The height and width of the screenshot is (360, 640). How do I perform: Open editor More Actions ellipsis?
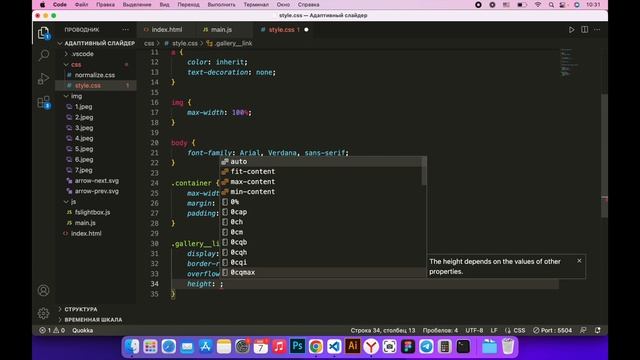[597, 29]
